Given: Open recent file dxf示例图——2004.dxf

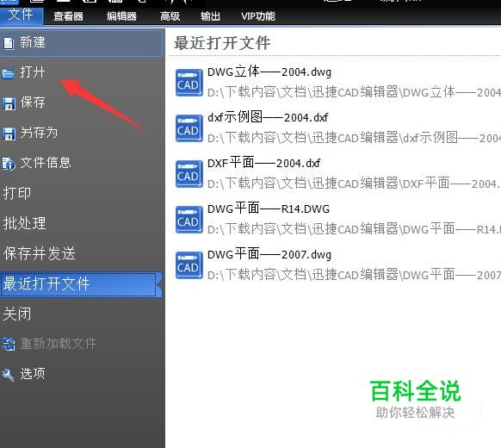Looking at the screenshot, I should pos(268,117).
